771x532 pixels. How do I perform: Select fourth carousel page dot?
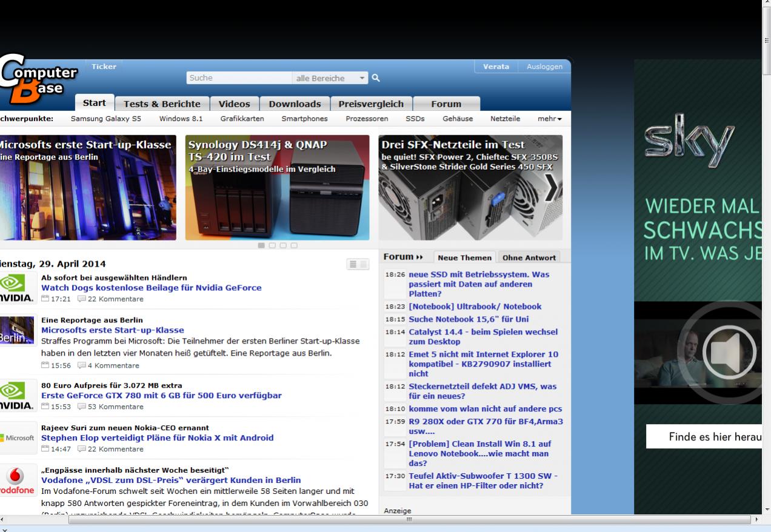click(x=294, y=245)
